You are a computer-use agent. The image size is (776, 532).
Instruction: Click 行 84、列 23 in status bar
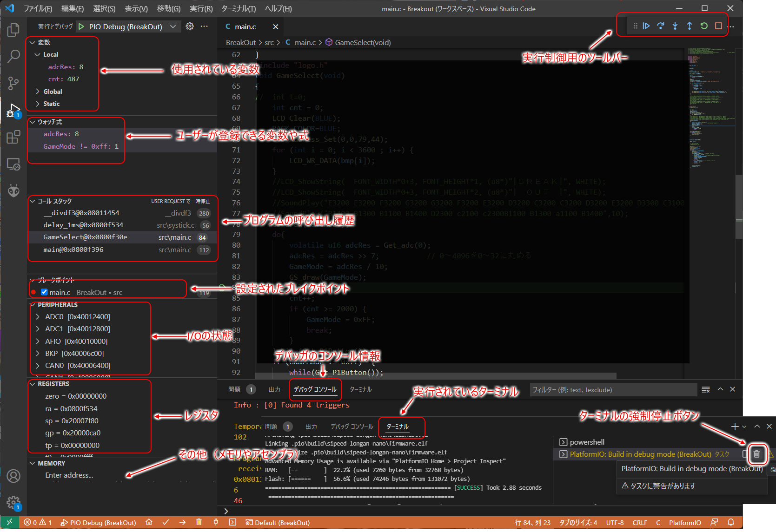coord(532,522)
